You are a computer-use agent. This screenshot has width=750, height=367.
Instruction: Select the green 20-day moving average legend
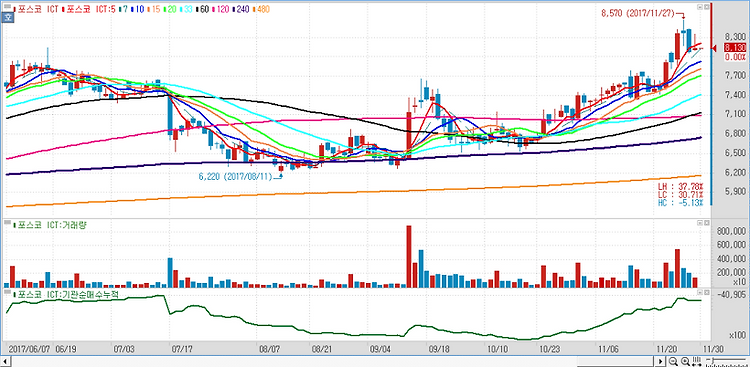coord(170,9)
